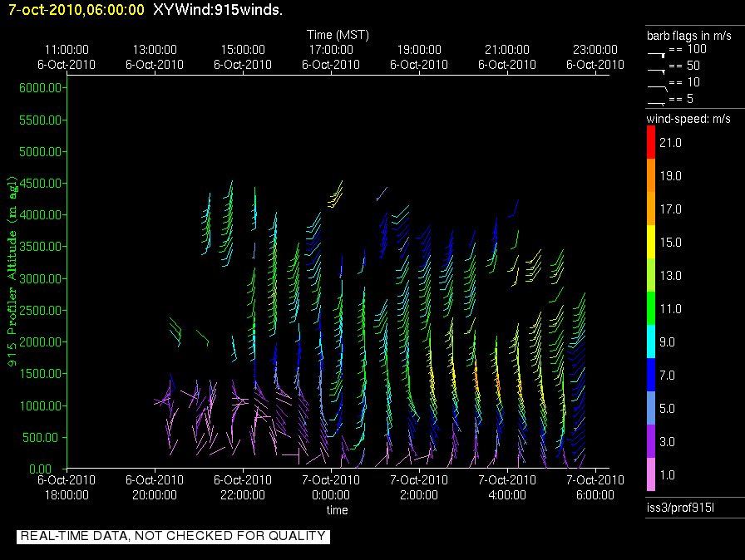Image resolution: width=745 pixels, height=560 pixels.
Task: Click the 5000.00 altitude tick label
Action: pyautogui.click(x=41, y=152)
